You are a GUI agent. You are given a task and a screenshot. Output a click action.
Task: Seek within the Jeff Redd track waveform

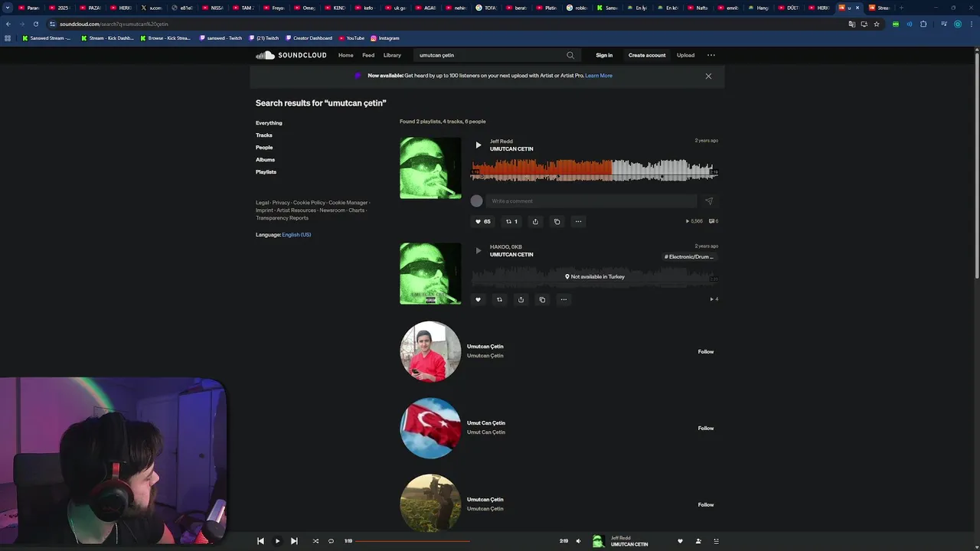(x=594, y=169)
